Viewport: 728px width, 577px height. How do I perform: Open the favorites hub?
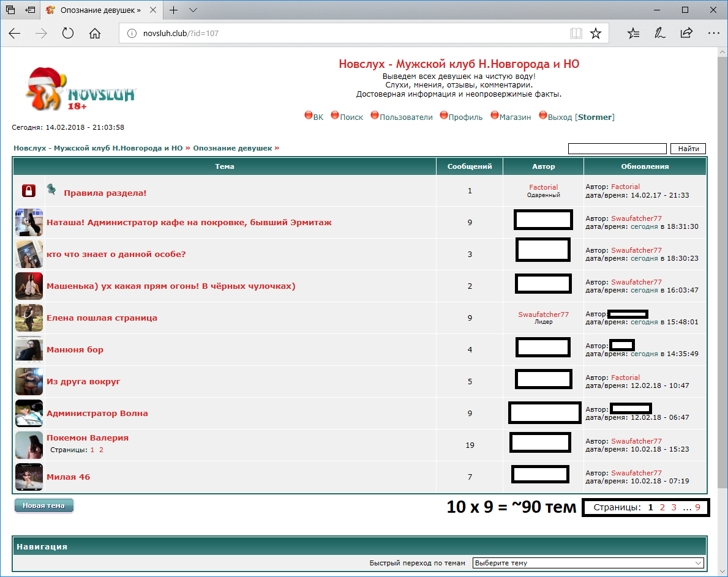click(x=633, y=34)
